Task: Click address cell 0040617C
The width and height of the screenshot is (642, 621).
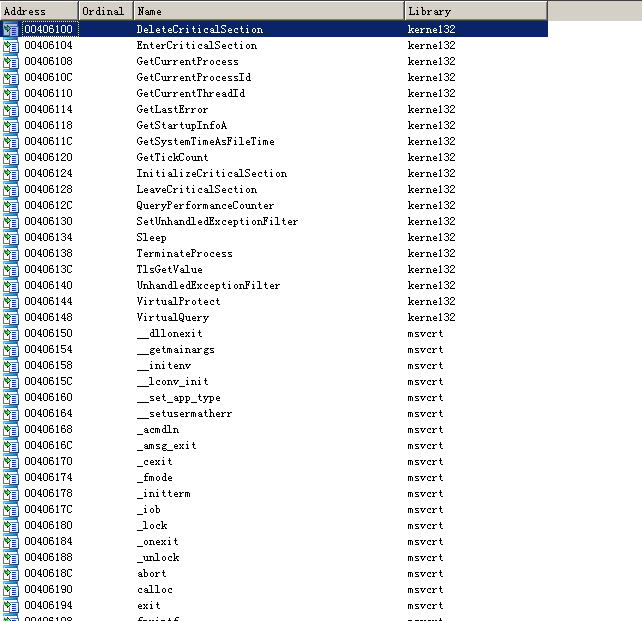Action: (x=48, y=510)
